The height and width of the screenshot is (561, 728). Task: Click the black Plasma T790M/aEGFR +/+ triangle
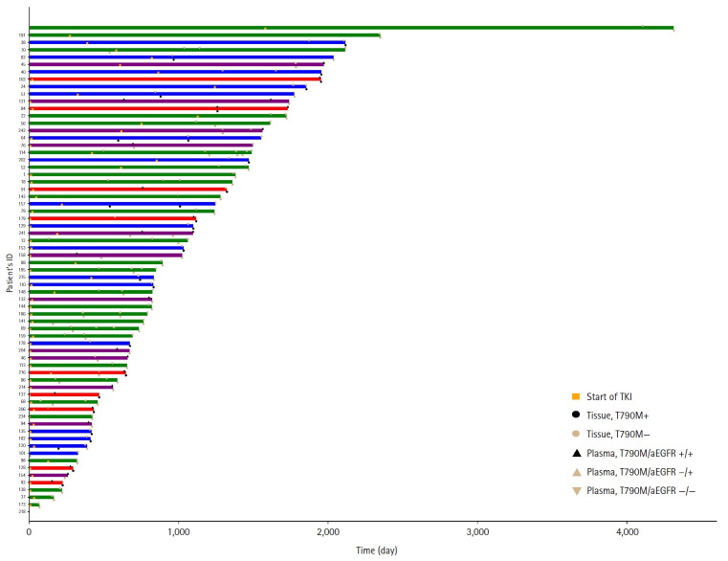pos(575,452)
